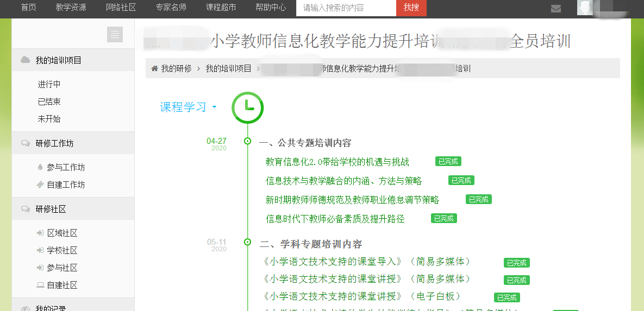The width and height of the screenshot is (644, 311).
Task: Open 帮助中心 in top navigation
Action: click(x=271, y=8)
